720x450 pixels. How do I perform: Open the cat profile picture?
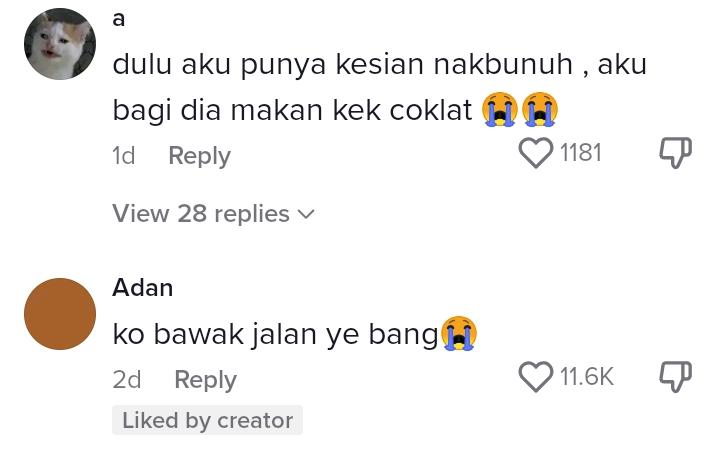(60, 44)
